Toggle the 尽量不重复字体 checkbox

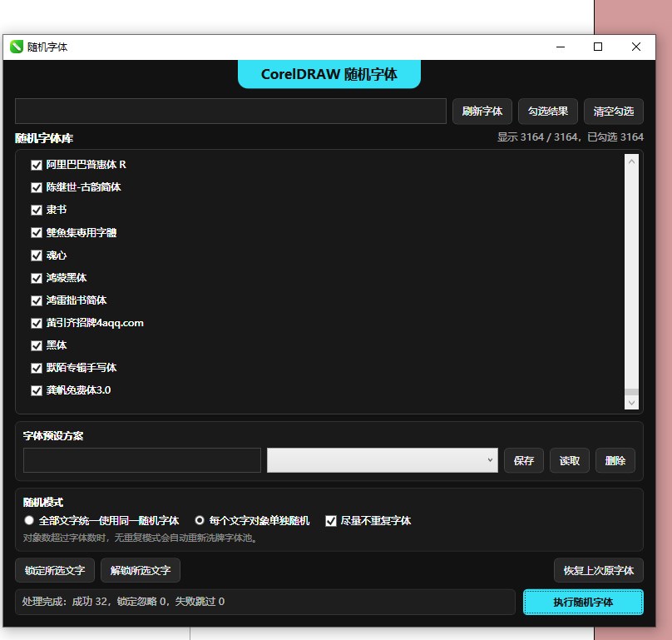click(331, 521)
